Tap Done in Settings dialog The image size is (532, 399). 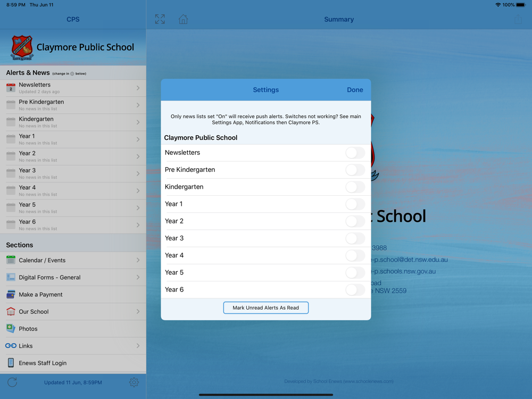[355, 89]
